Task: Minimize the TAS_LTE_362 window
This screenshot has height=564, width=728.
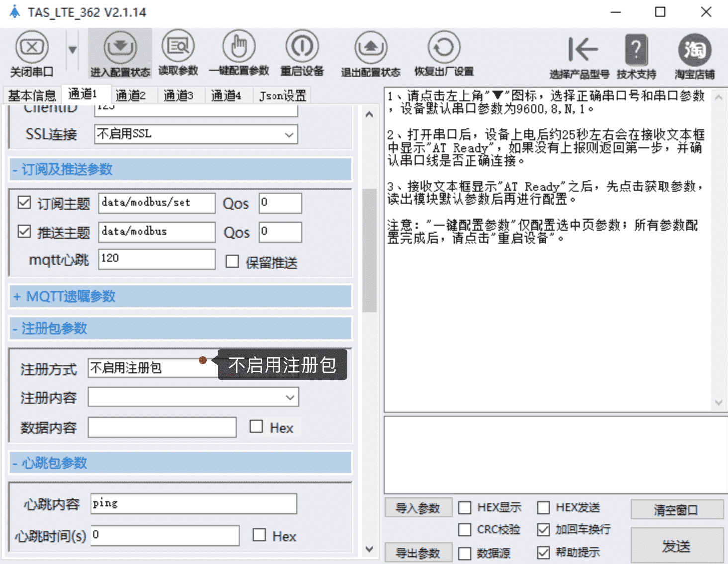Action: pos(616,12)
